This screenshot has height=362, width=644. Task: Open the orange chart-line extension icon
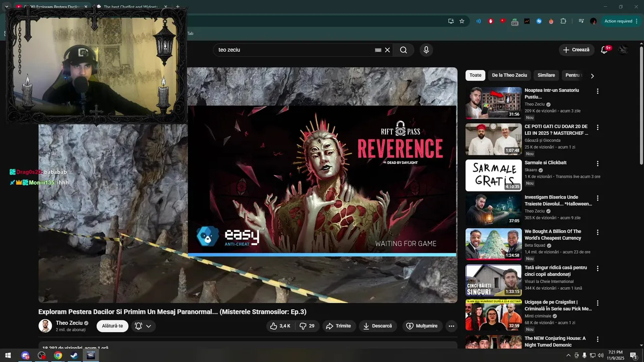527,21
